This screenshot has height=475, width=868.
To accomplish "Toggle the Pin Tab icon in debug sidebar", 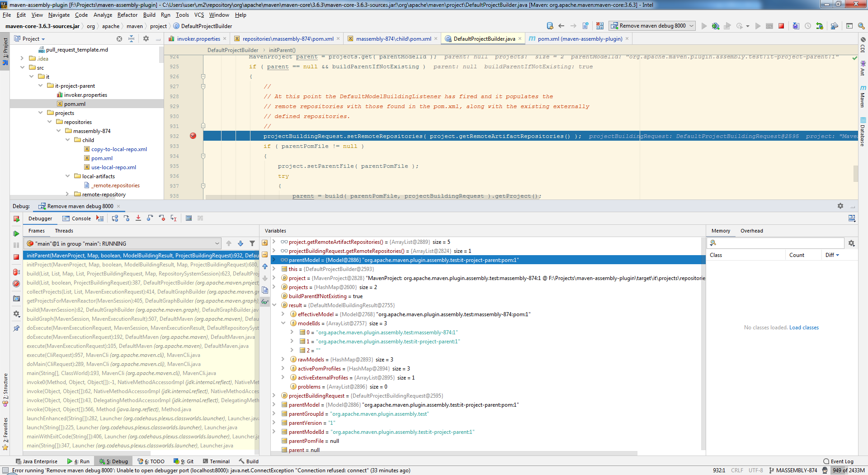I will click(16, 328).
